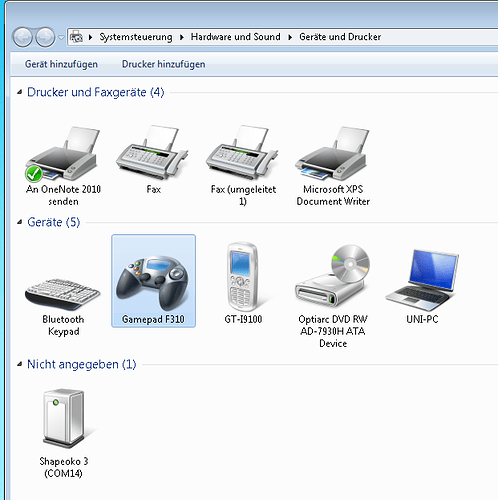Click the Drucker hinzufügen button
This screenshot has height=500, width=498.
click(x=163, y=64)
